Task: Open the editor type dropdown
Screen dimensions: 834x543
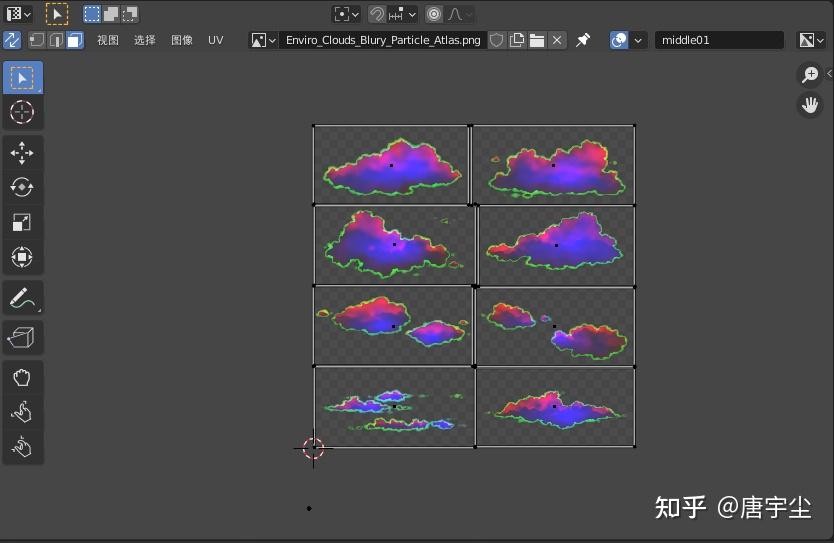Action: pyautogui.click(x=19, y=14)
